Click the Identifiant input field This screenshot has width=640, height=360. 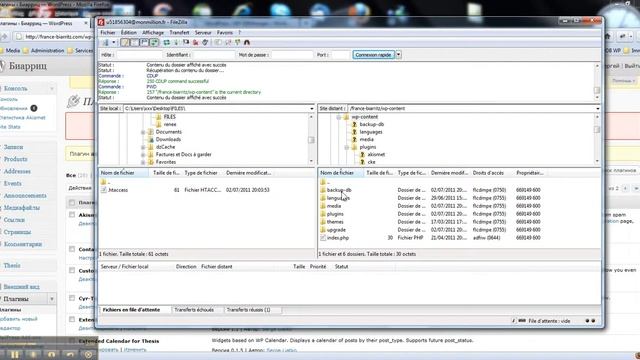click(213, 55)
